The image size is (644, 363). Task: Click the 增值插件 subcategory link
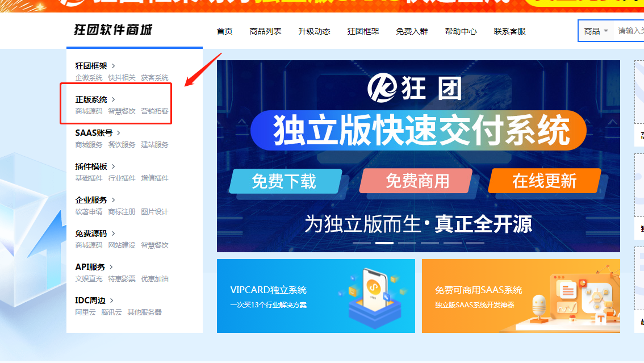[x=154, y=178]
